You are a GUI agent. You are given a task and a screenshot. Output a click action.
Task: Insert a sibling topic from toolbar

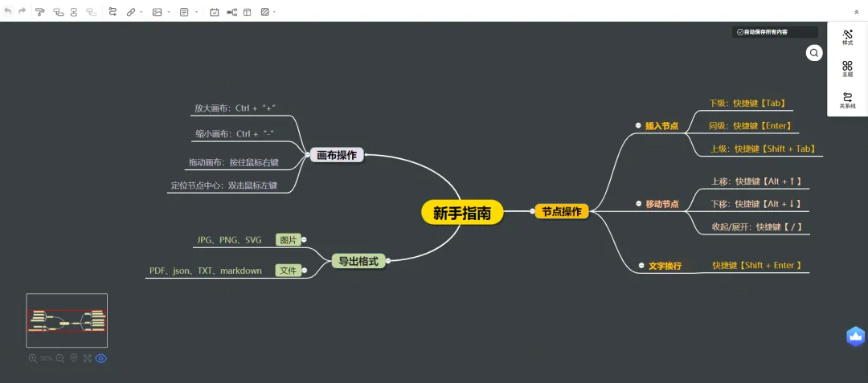tap(74, 11)
